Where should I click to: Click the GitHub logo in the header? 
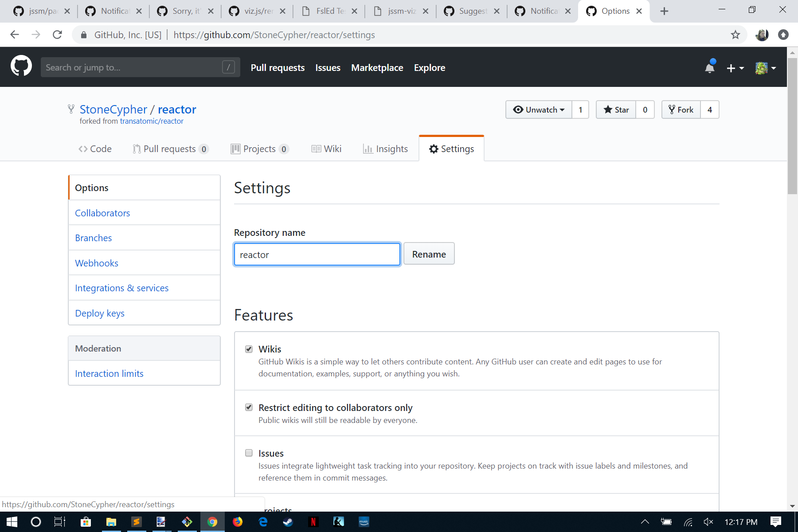21,66
